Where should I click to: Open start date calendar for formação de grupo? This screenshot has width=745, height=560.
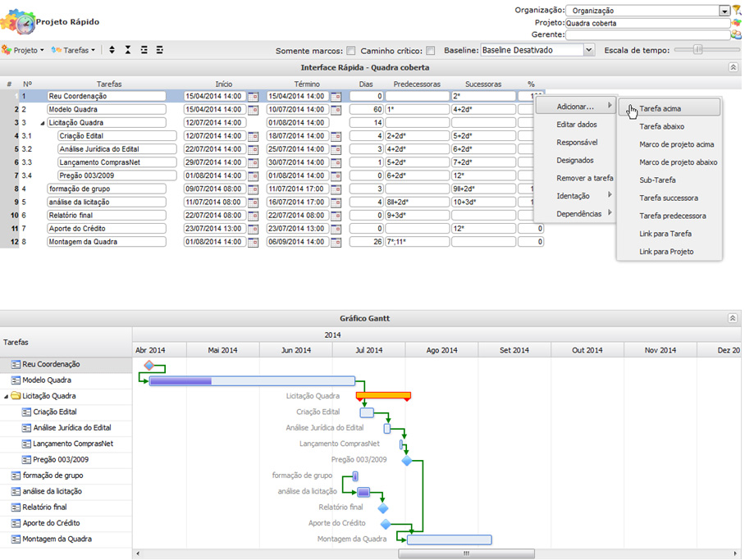pos(253,189)
